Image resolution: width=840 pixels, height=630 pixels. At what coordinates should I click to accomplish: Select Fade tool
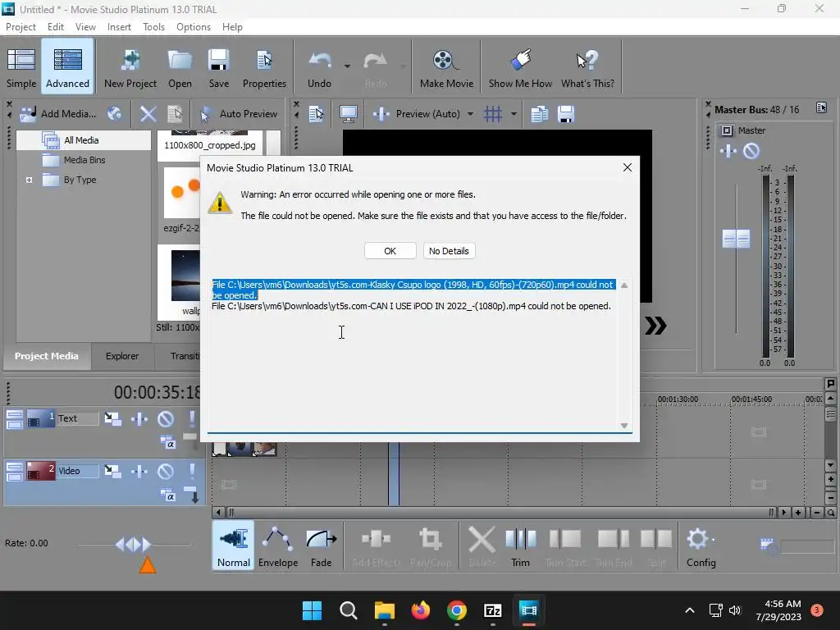[x=321, y=546]
